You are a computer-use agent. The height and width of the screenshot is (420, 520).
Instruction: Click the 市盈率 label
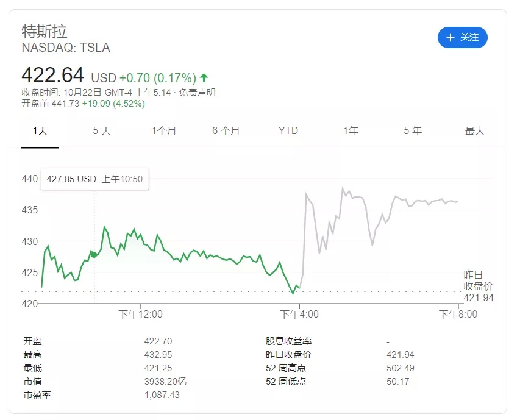(x=37, y=395)
